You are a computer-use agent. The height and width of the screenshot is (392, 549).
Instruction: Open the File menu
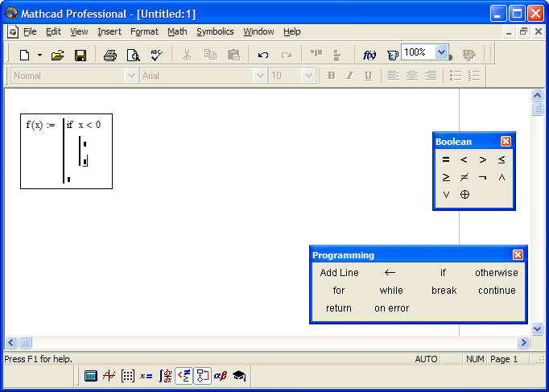click(30, 31)
